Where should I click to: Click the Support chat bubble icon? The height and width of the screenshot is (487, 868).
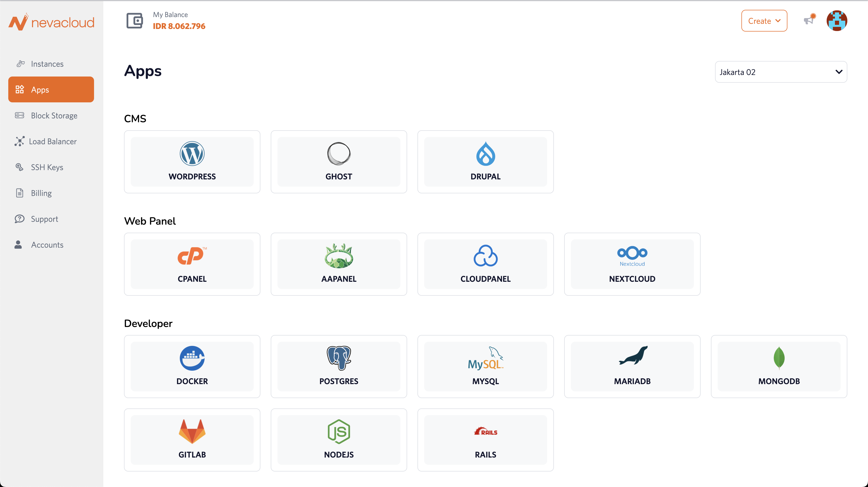coord(20,219)
